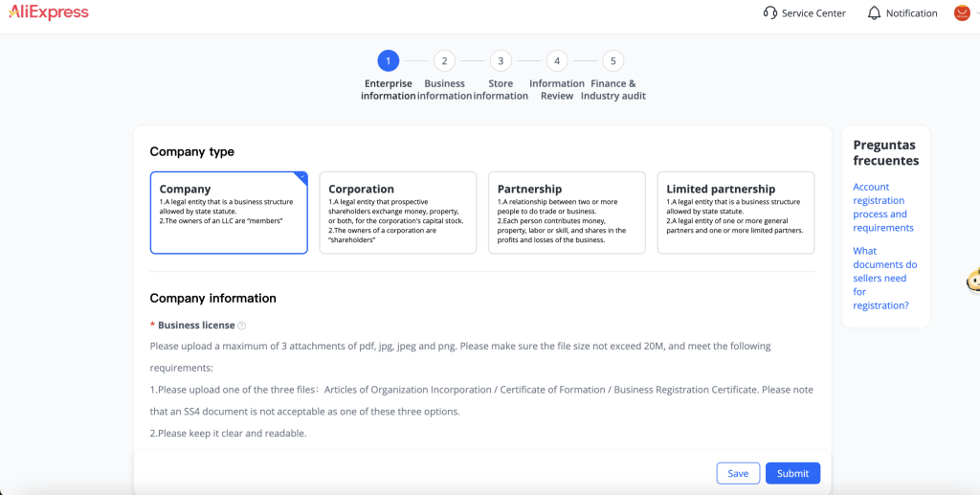
Task: Expand the account menu arrow
Action: pos(977,13)
